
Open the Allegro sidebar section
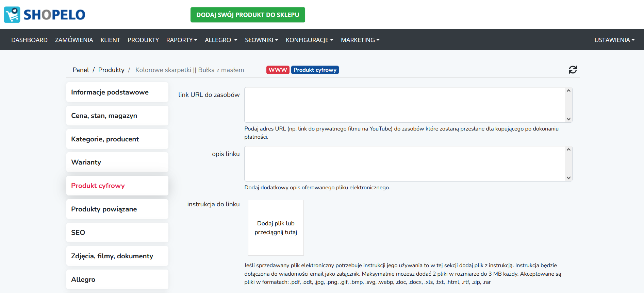[x=117, y=279]
